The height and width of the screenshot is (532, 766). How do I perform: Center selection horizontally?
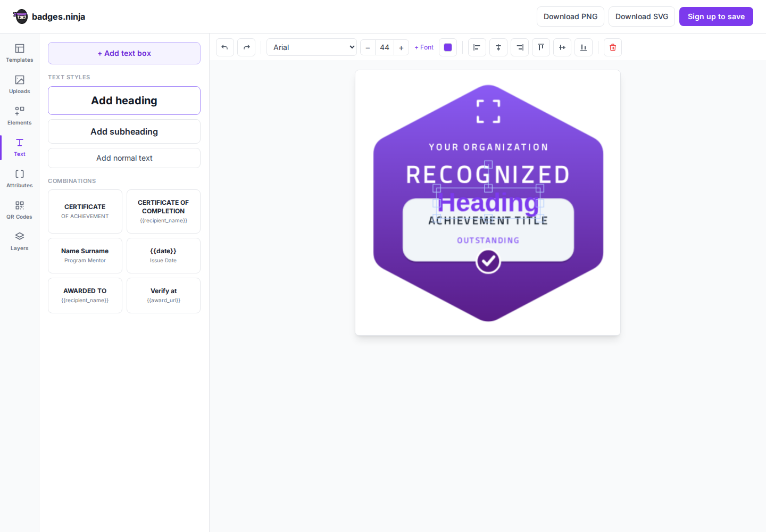click(x=498, y=47)
